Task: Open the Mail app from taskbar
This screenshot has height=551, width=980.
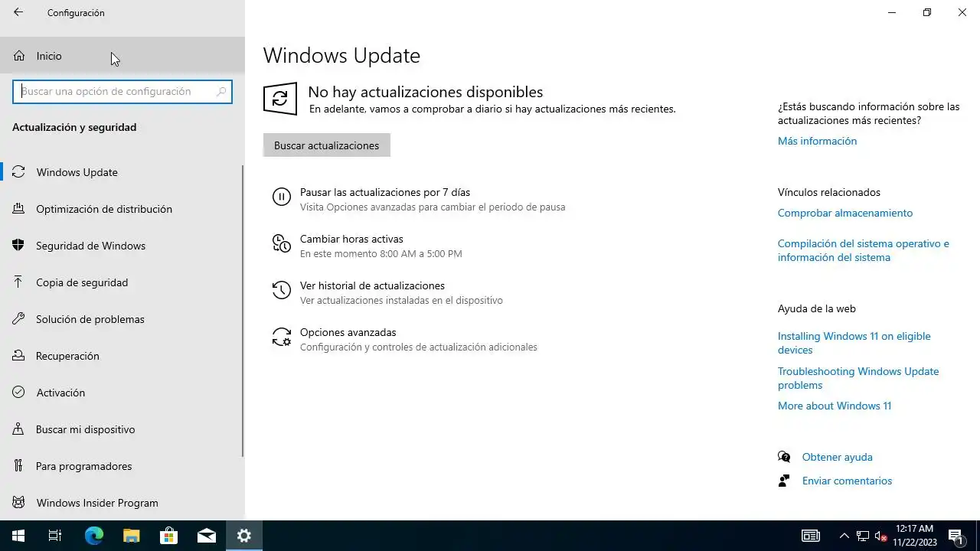Action: point(206,536)
